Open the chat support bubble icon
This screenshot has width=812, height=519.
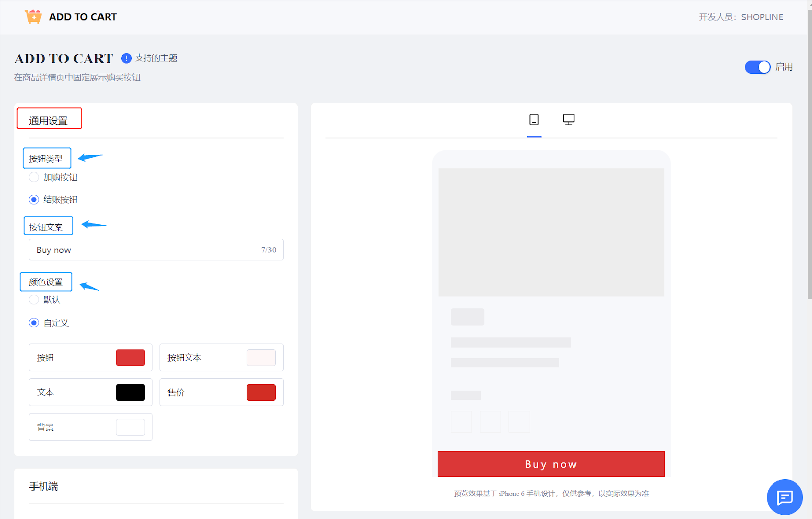coord(785,497)
